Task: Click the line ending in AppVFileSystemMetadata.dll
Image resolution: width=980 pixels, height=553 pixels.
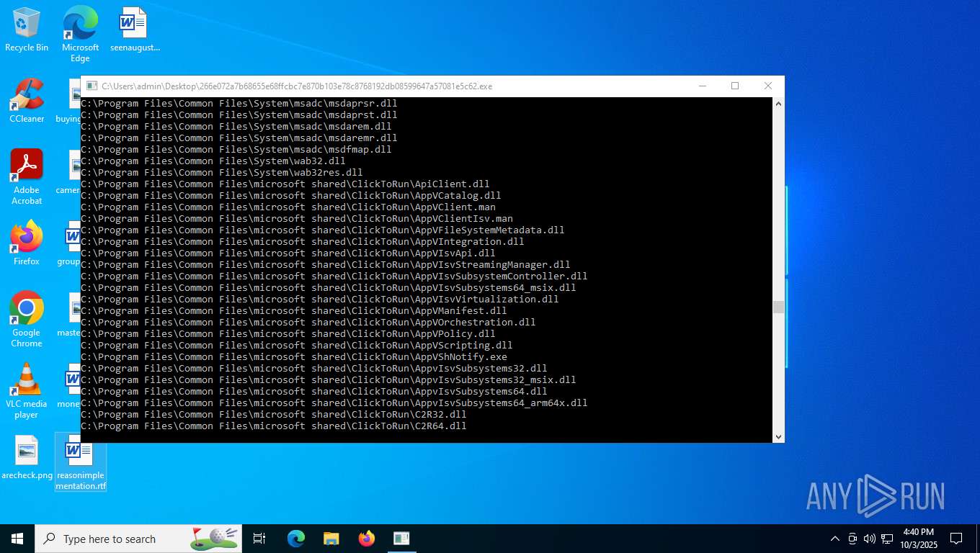Action: click(323, 230)
